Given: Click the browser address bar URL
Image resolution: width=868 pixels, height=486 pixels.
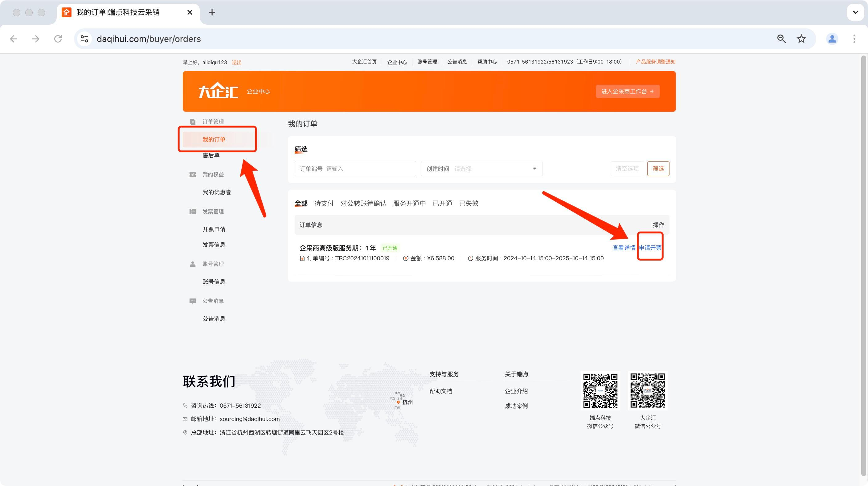Looking at the screenshot, I should (x=149, y=39).
